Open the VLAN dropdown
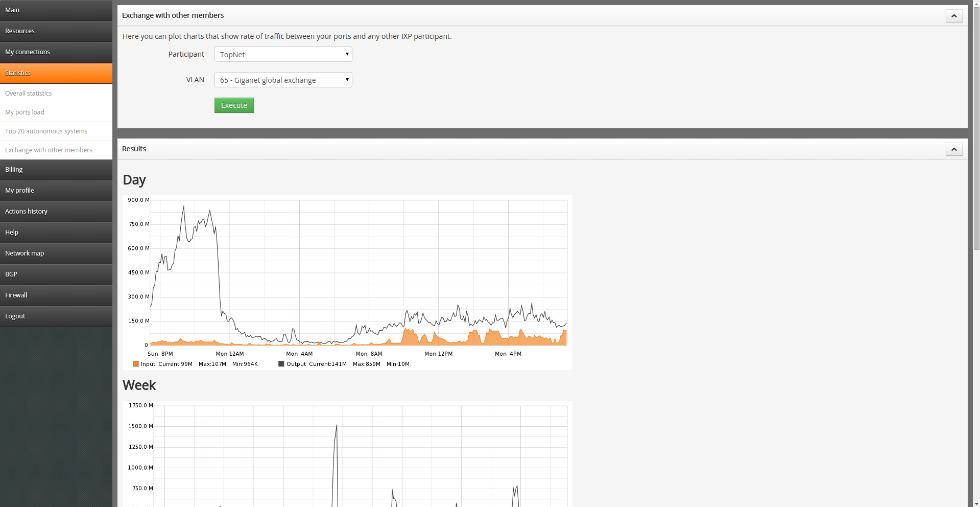Image resolution: width=980 pixels, height=507 pixels. (283, 80)
